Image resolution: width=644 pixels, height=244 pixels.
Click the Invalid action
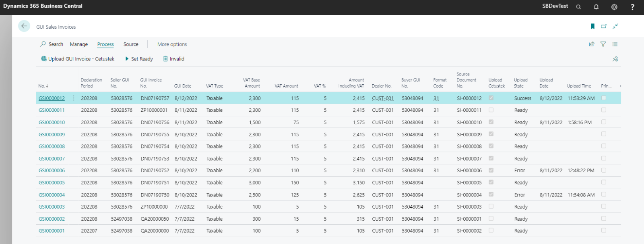173,59
